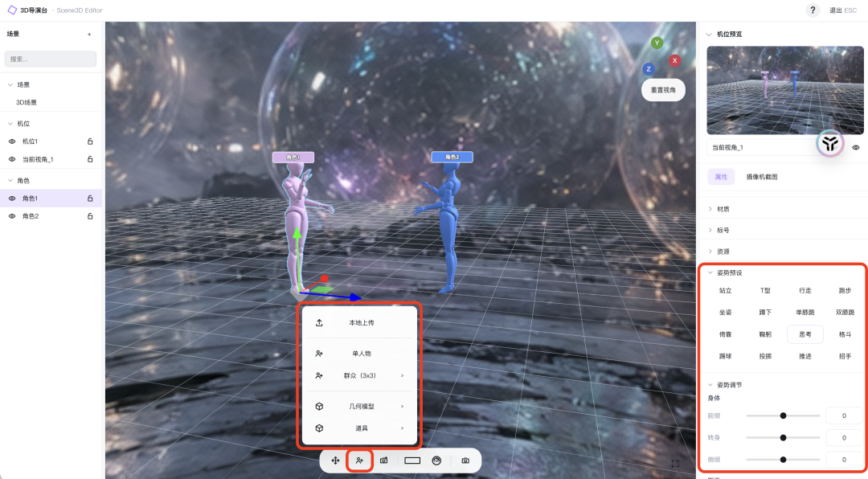Click the plus icon beside 场景 header
The width and height of the screenshot is (868, 479).
click(x=89, y=35)
